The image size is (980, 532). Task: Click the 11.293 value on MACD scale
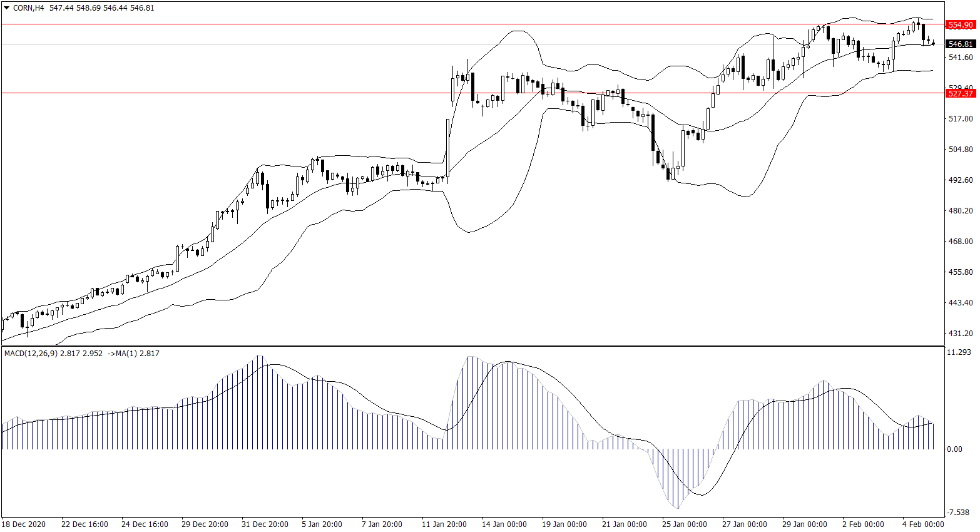959,352
